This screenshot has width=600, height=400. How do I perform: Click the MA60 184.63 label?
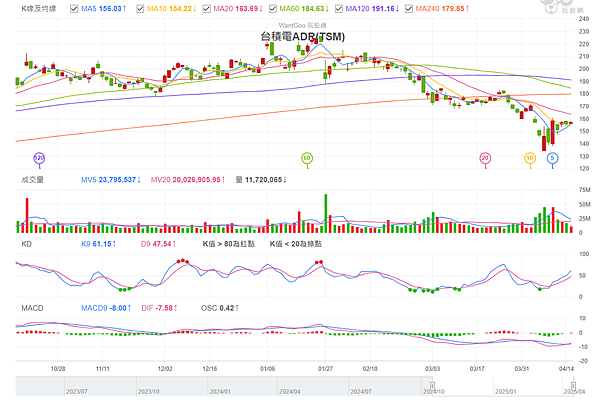click(304, 9)
